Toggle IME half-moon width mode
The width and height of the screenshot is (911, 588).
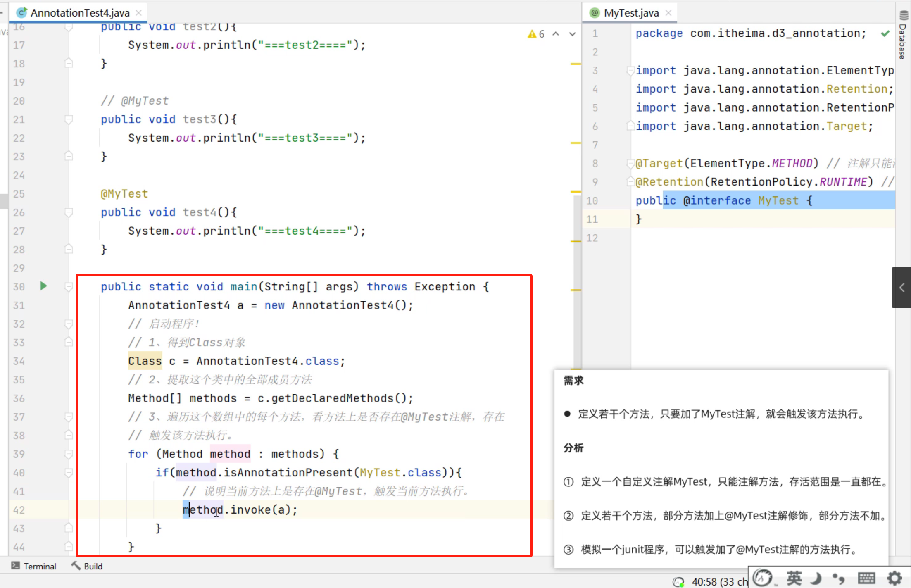point(816,578)
